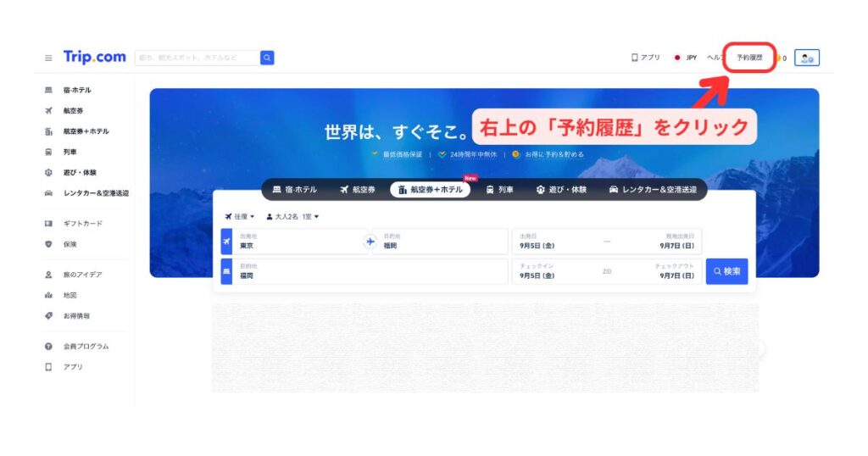Open the hamburger menu icon
The height and width of the screenshot is (456, 868).
tap(48, 58)
